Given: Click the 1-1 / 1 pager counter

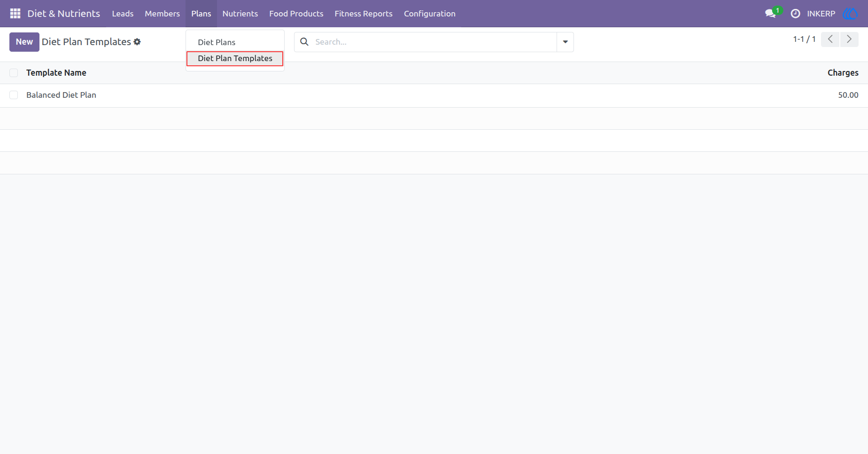Looking at the screenshot, I should 804,39.
